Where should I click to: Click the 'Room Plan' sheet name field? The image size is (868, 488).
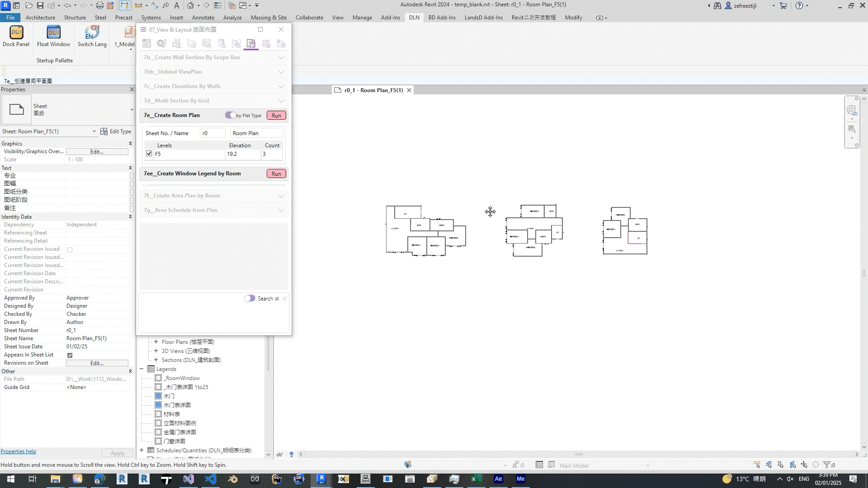(x=256, y=133)
